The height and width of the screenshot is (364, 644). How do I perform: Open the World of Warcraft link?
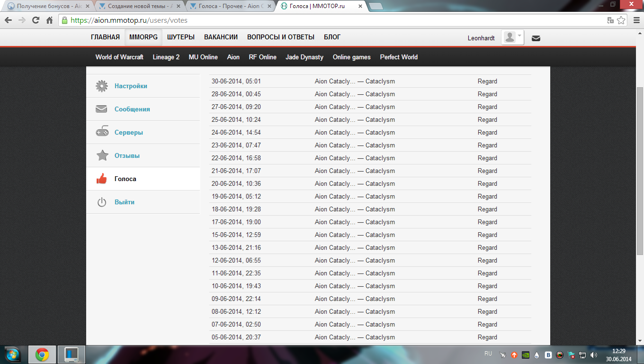click(x=119, y=57)
